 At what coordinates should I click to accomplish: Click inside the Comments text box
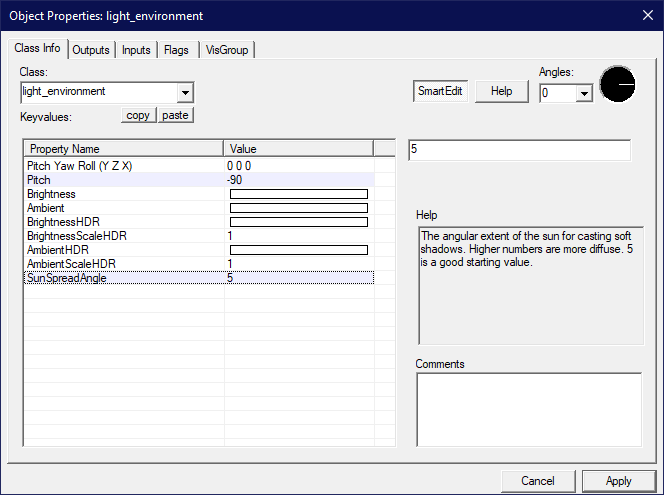(528, 408)
